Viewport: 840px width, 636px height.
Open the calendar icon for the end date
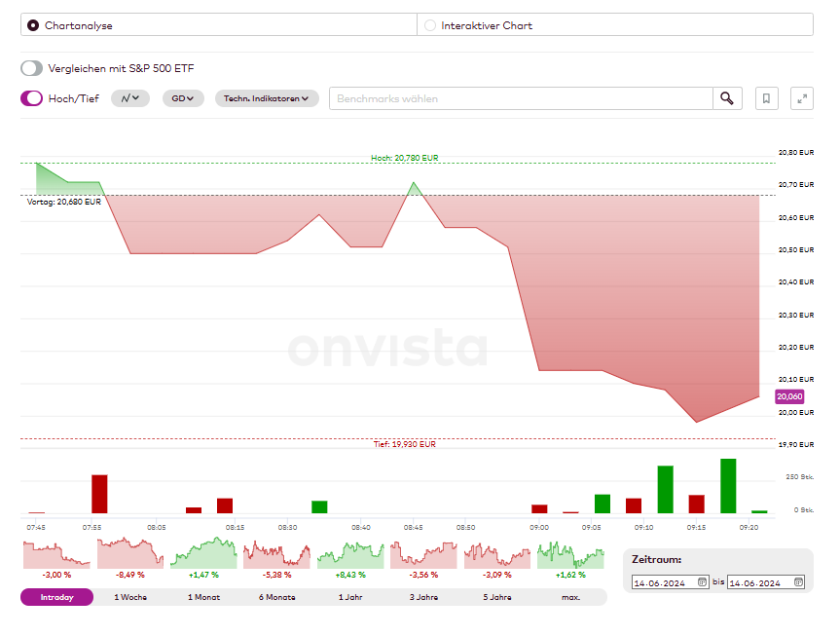(798, 581)
